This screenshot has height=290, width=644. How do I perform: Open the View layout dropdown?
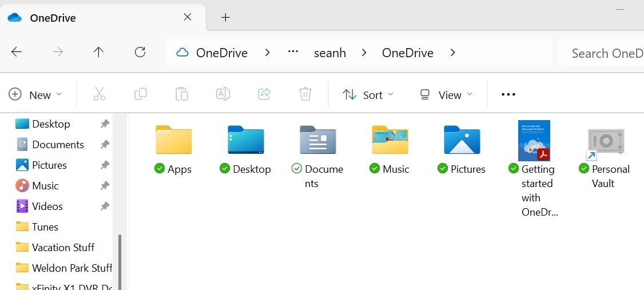446,94
